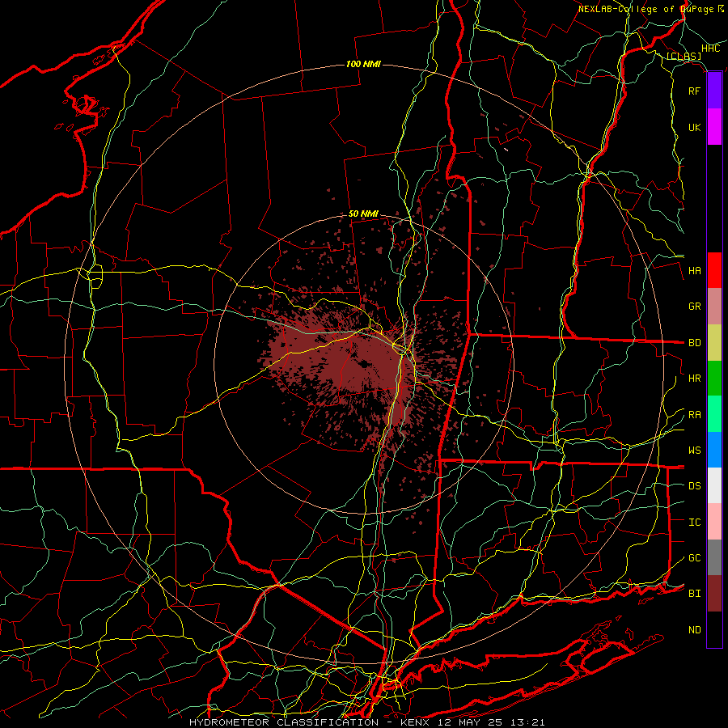Click the 'HR' legend label
The image size is (728, 728).
point(694,379)
